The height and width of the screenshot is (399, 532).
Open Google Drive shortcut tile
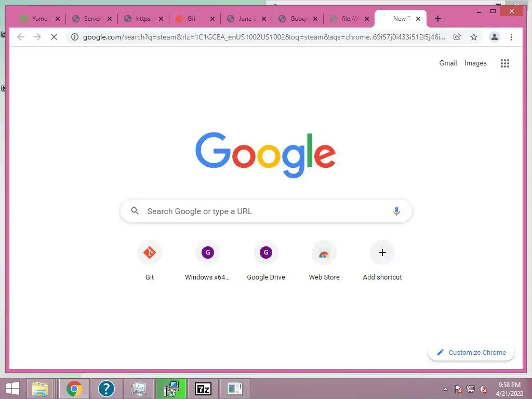tap(266, 261)
